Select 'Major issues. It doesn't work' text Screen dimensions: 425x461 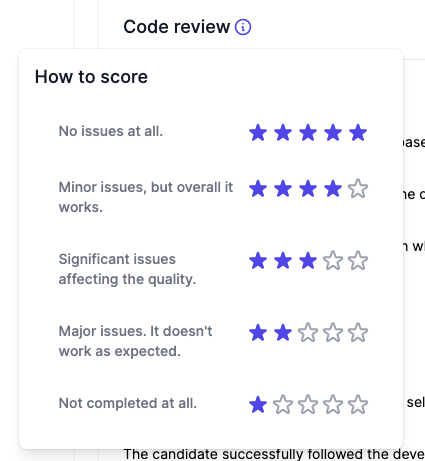(x=135, y=341)
